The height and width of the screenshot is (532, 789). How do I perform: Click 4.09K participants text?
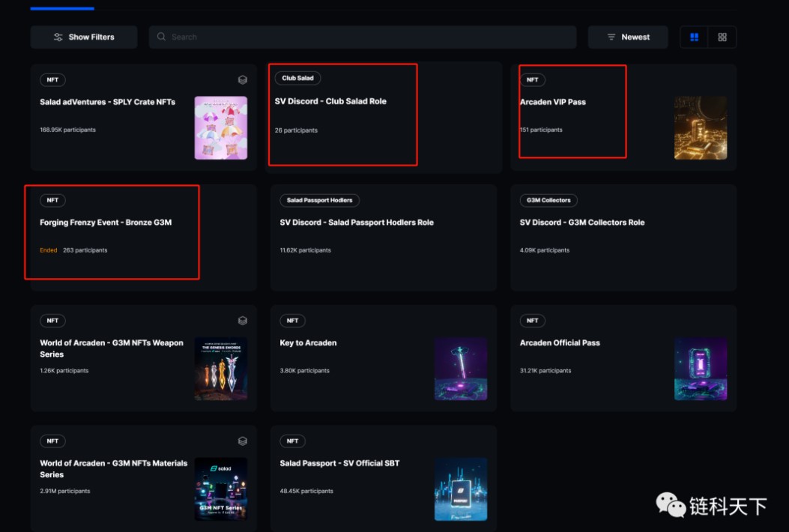pyautogui.click(x=545, y=250)
